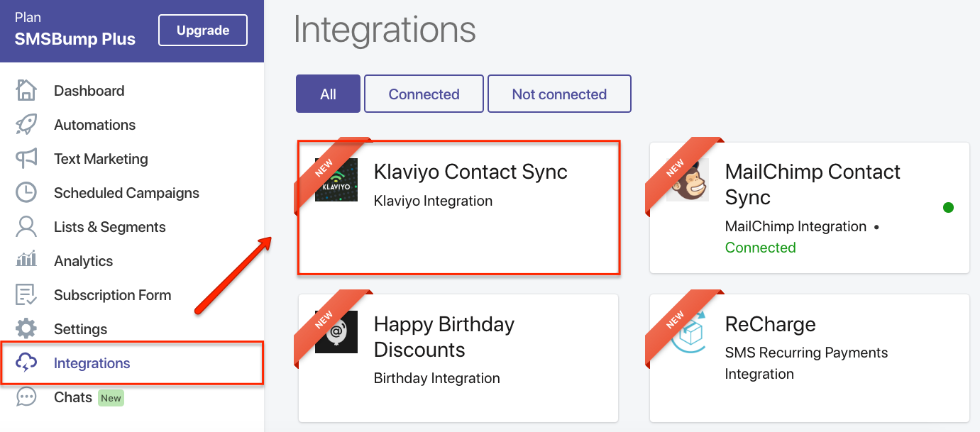
Task: Click "SMS Recurring Payments Integration" text
Action: click(806, 363)
